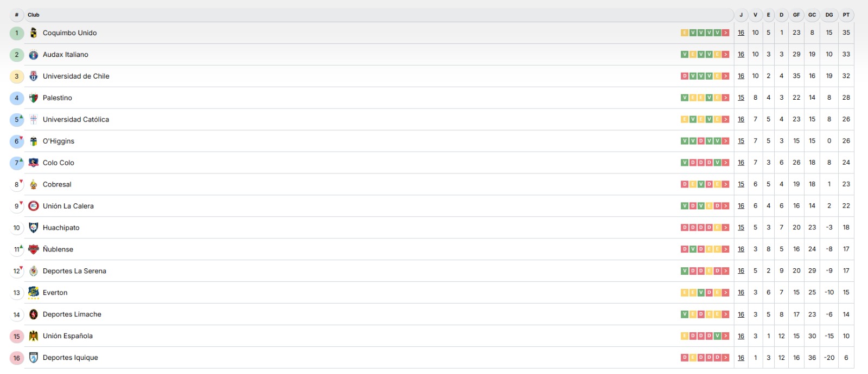Image resolution: width=868 pixels, height=374 pixels.
Task: Sort by the PT points column header
Action: point(846,15)
